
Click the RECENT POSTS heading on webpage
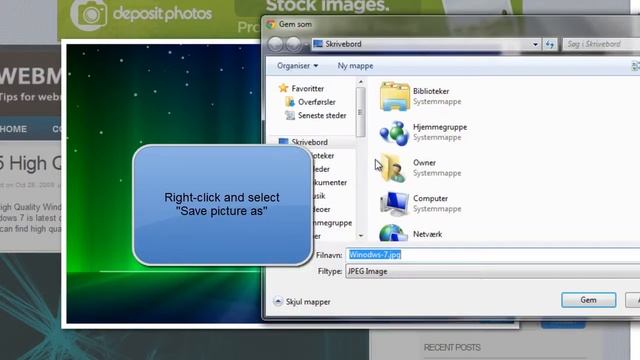(452, 347)
